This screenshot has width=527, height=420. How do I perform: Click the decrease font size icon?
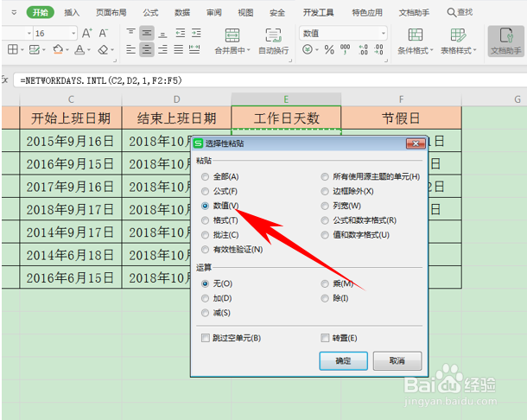click(x=103, y=33)
